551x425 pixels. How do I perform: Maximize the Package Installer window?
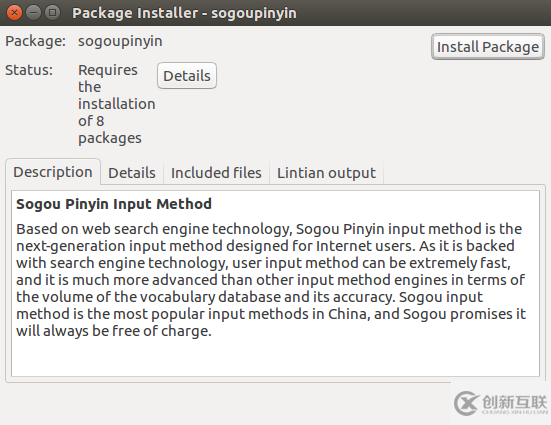52,13
